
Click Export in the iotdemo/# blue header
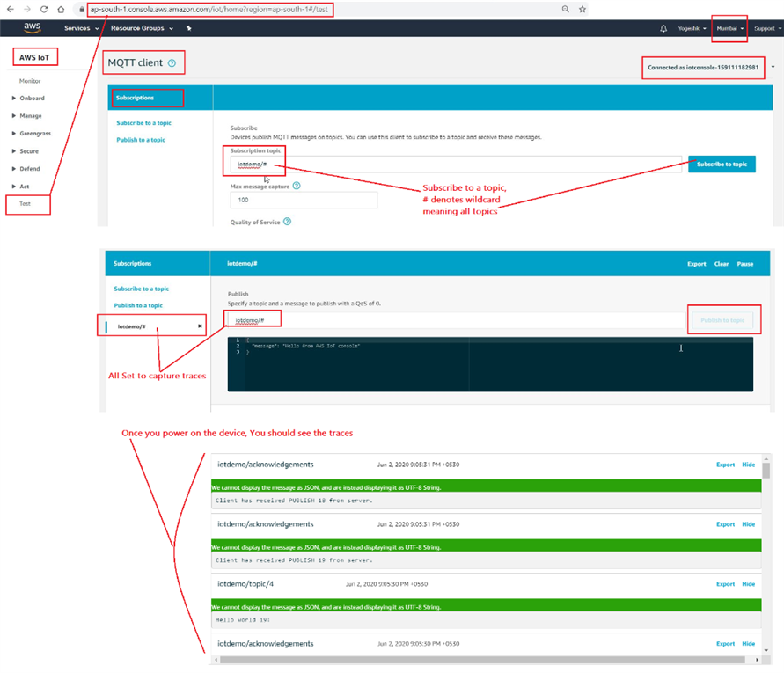[697, 264]
